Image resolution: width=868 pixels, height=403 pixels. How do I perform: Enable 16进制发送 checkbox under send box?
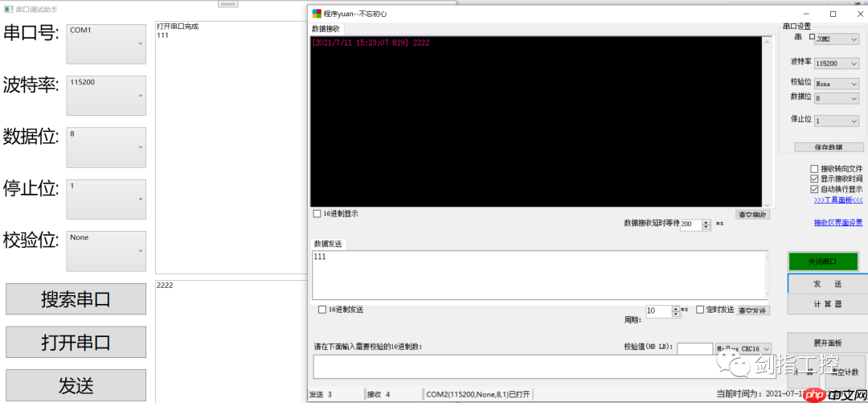[322, 310]
